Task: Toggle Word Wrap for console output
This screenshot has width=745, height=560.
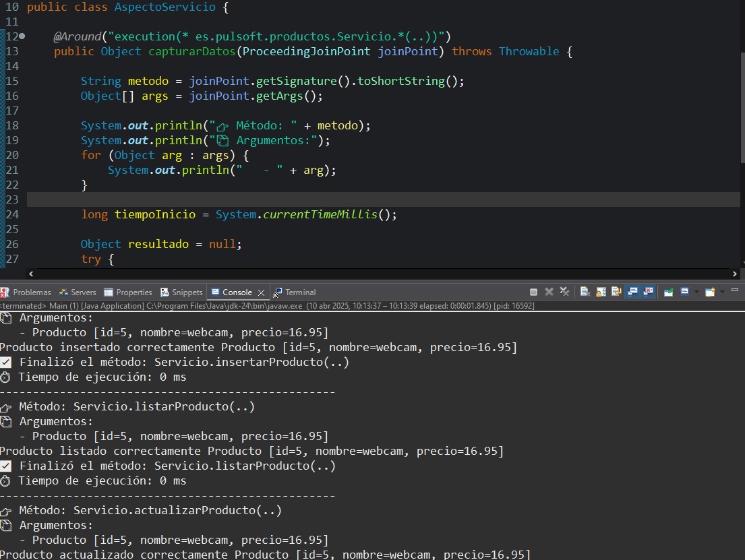Action: 616,292
